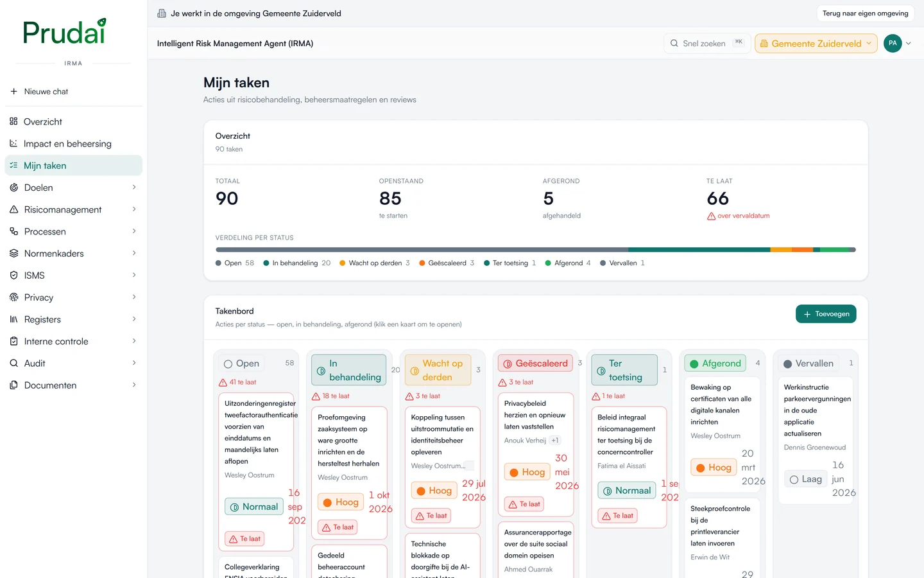Click the Normenkaders layers icon
Viewport: 924px width, 578px height.
pyautogui.click(x=13, y=253)
